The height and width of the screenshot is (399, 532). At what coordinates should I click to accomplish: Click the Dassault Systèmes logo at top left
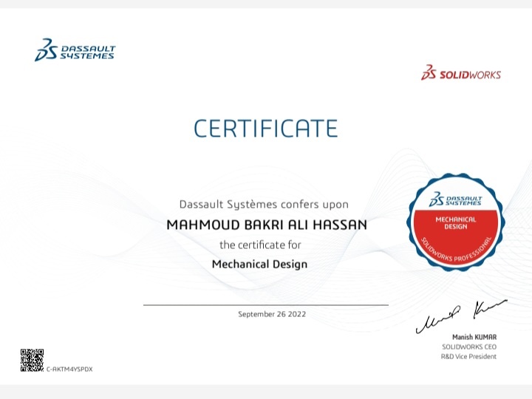click(75, 50)
